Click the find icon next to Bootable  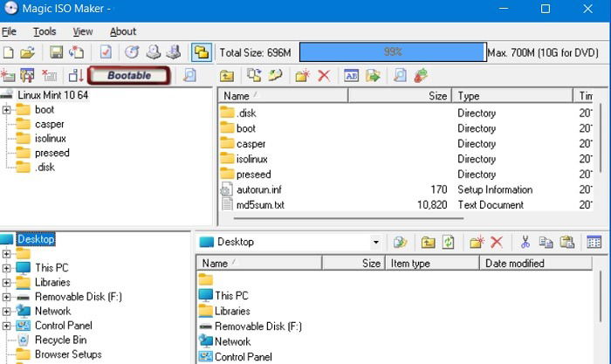pyautogui.click(x=189, y=75)
